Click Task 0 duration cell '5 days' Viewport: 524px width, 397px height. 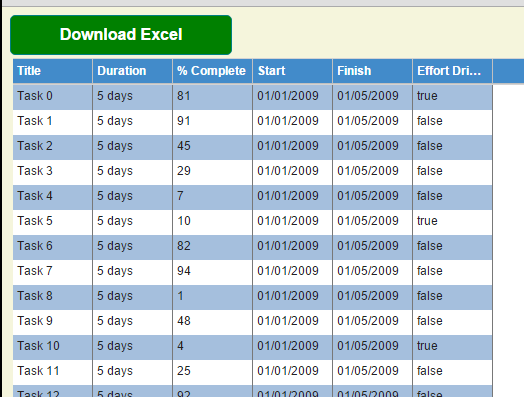tap(133, 97)
